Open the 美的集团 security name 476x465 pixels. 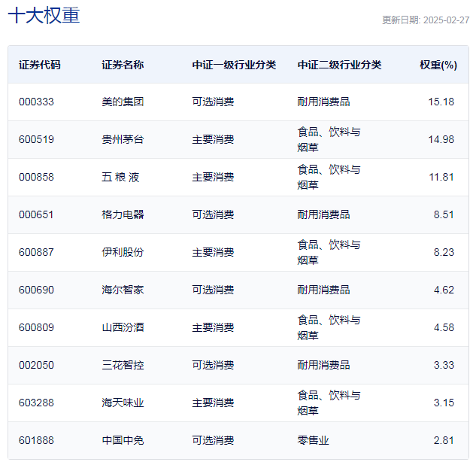[x=123, y=102]
